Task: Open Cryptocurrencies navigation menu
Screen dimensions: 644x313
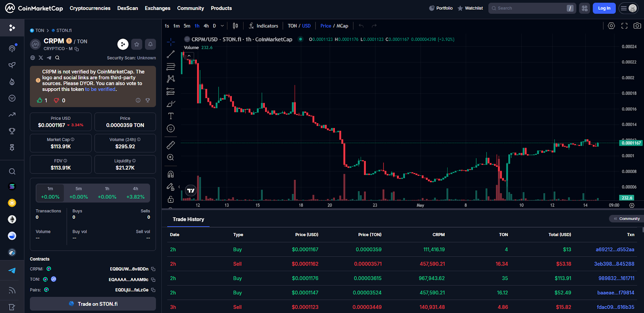Action: click(x=90, y=8)
